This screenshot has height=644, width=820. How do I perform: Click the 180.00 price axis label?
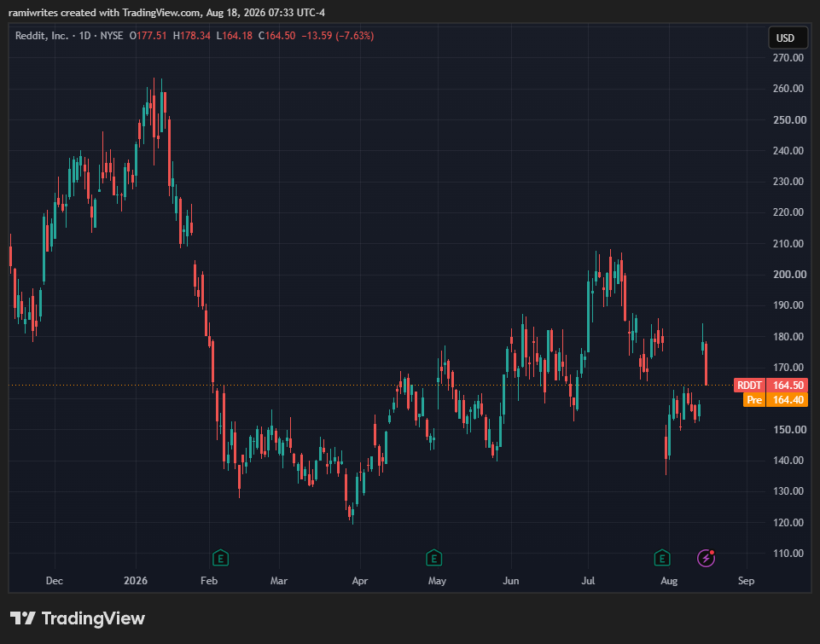(x=788, y=337)
